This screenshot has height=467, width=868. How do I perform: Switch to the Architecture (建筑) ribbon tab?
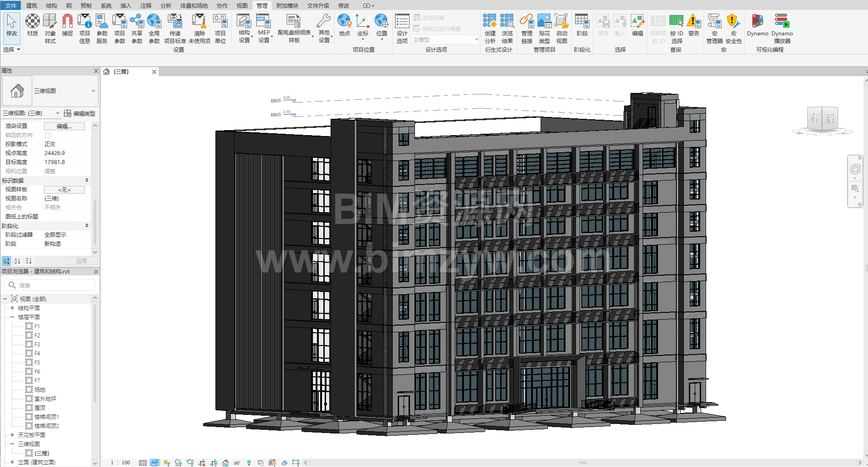point(32,5)
